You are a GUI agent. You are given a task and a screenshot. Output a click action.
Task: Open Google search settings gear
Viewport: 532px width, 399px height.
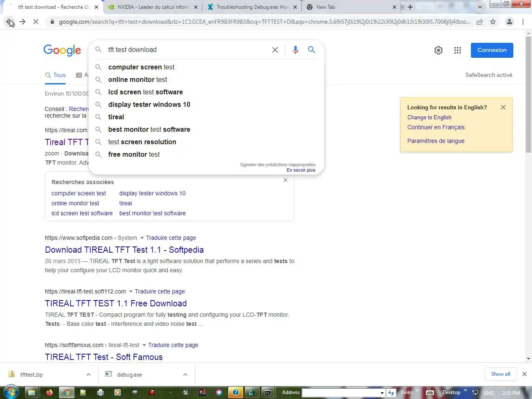(438, 50)
